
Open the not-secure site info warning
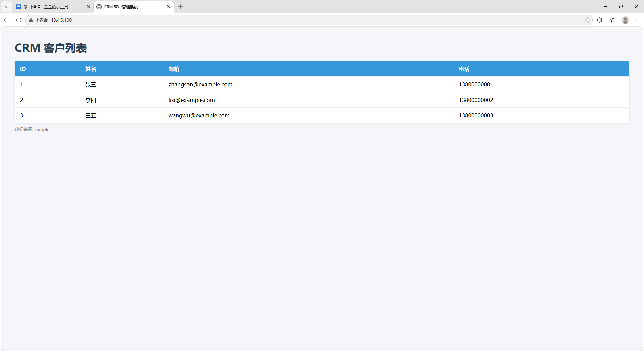(x=38, y=20)
